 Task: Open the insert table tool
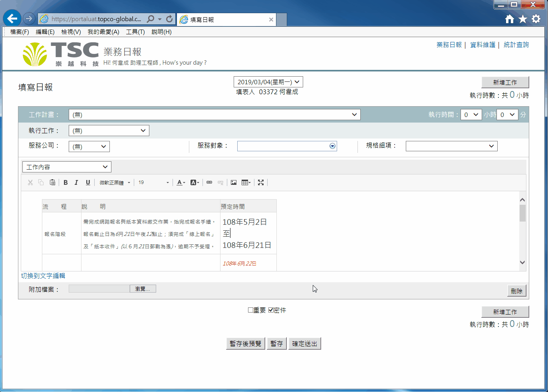(246, 182)
